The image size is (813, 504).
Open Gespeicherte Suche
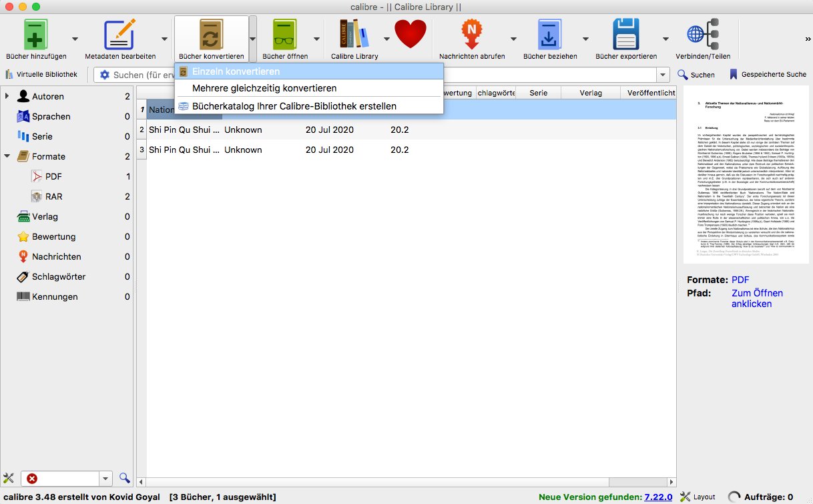[x=768, y=75]
